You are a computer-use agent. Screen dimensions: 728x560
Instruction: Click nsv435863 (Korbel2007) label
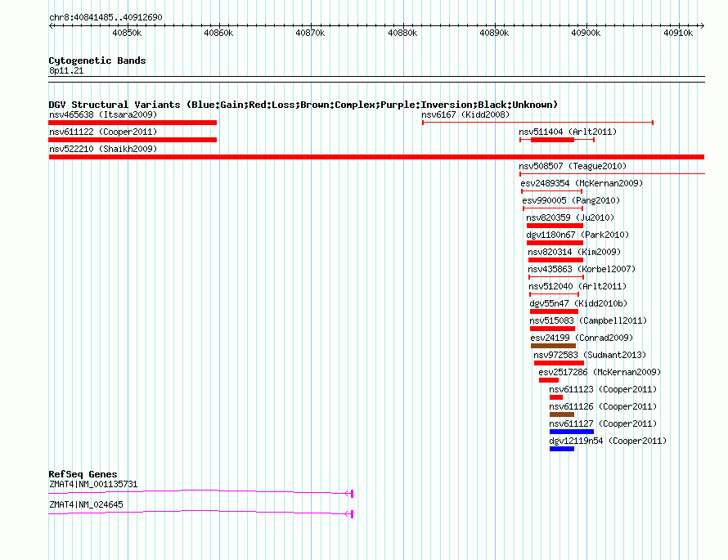click(x=582, y=269)
